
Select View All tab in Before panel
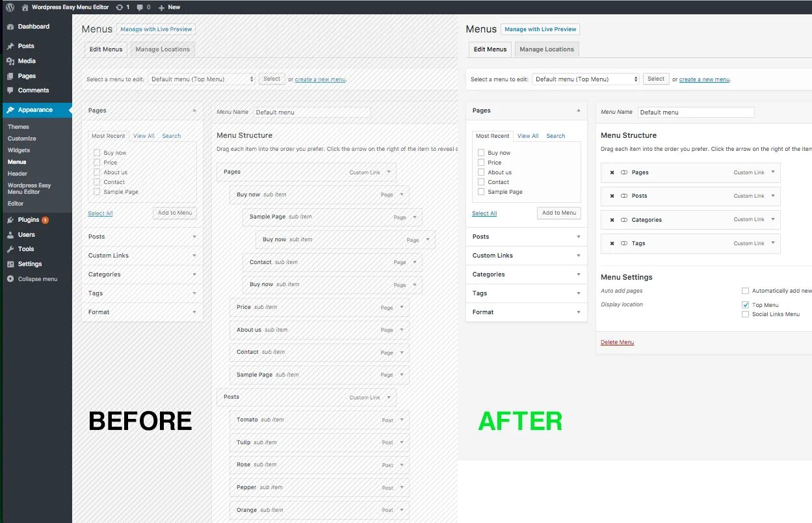[x=144, y=136]
